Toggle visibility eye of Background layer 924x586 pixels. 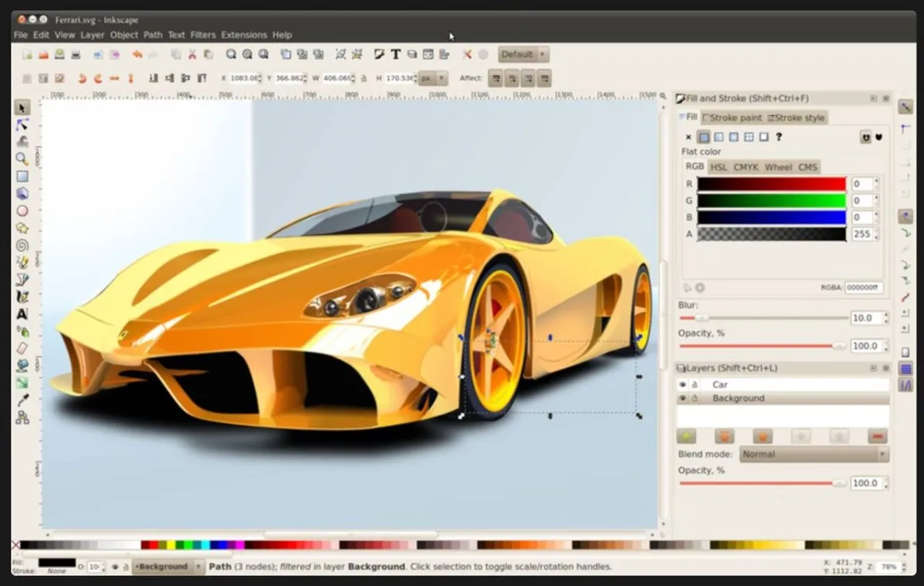(682, 398)
